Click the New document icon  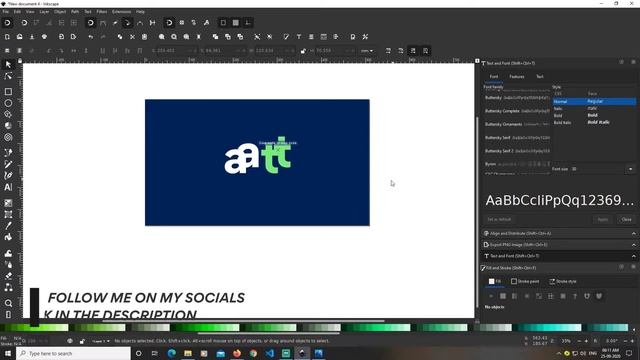[7, 37]
